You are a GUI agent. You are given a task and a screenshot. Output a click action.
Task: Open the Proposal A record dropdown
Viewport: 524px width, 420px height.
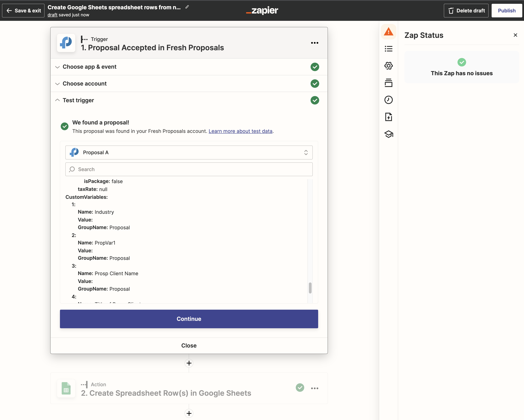click(189, 153)
